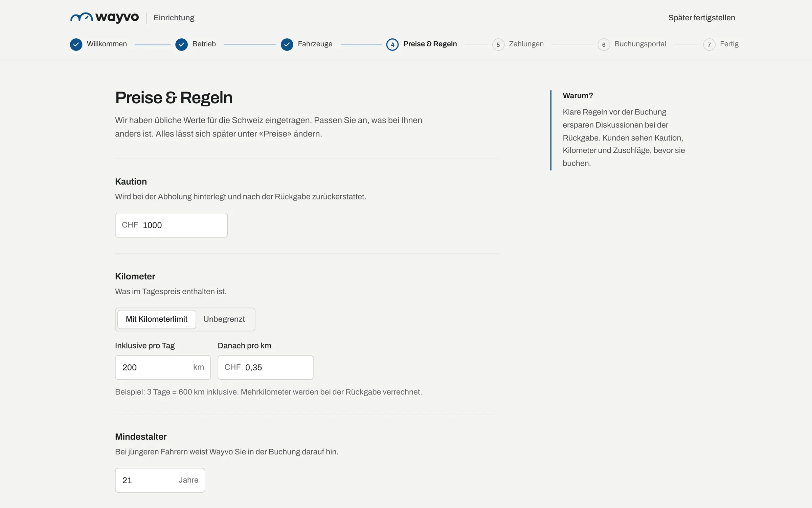Open the Buchungsportal step label
Screen dimensions: 812x508
coord(640,44)
